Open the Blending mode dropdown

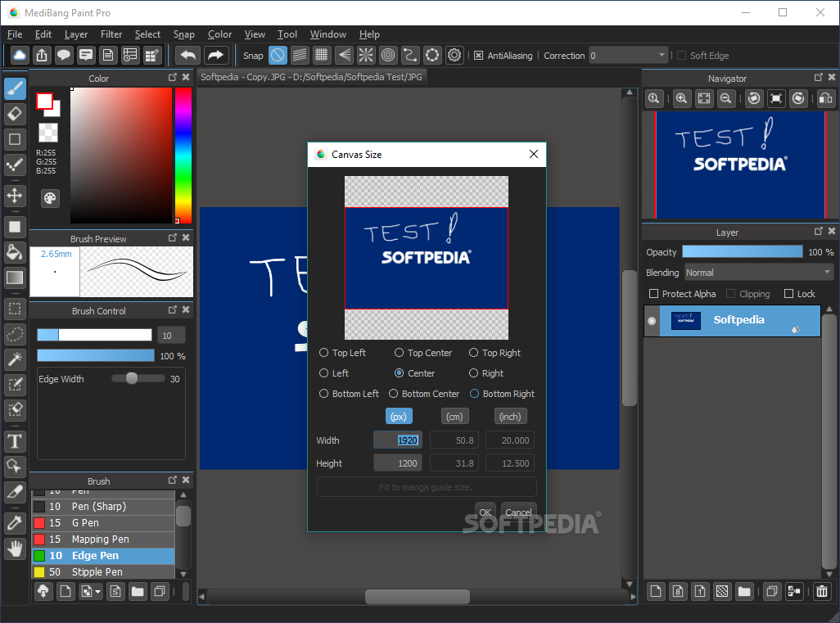click(x=759, y=273)
